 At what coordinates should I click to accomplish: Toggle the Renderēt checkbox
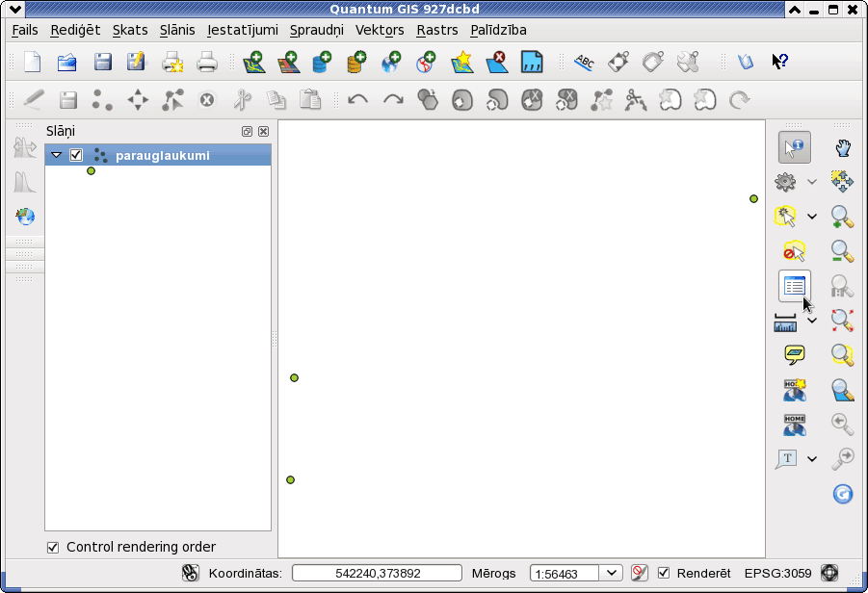point(664,573)
